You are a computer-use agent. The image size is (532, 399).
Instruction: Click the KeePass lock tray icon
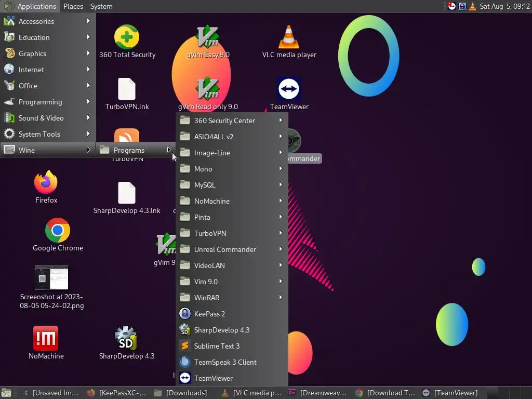click(x=462, y=6)
